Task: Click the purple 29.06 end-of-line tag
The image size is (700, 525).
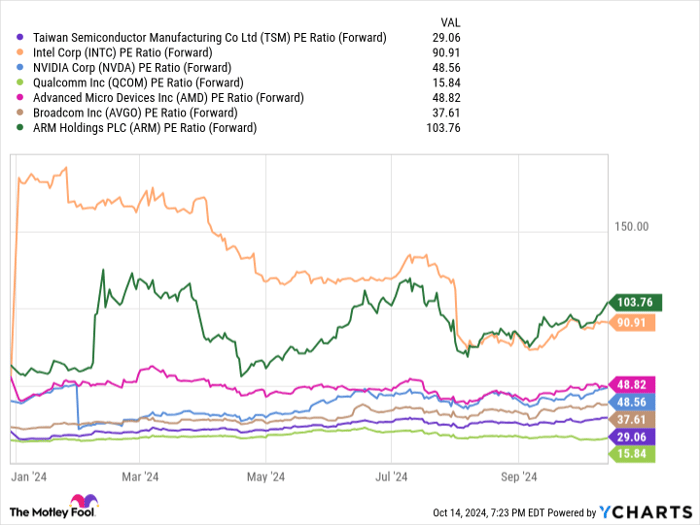Action: coord(632,437)
